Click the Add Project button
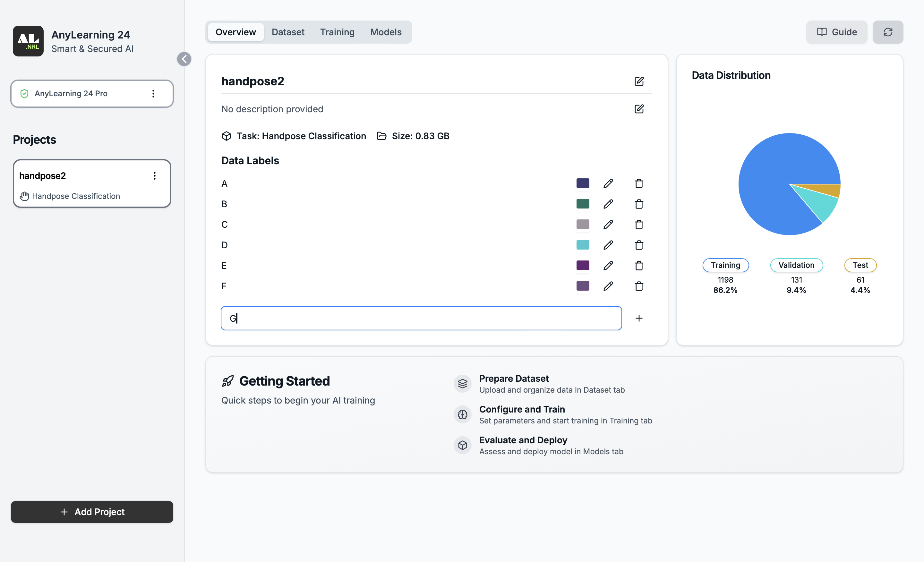The width and height of the screenshot is (924, 562). click(x=92, y=512)
